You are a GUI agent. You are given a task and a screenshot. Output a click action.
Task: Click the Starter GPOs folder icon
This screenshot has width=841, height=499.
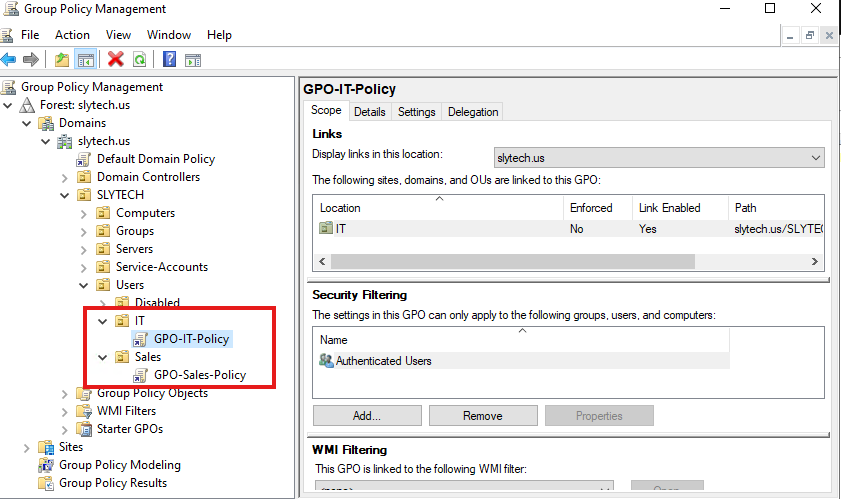pos(84,429)
